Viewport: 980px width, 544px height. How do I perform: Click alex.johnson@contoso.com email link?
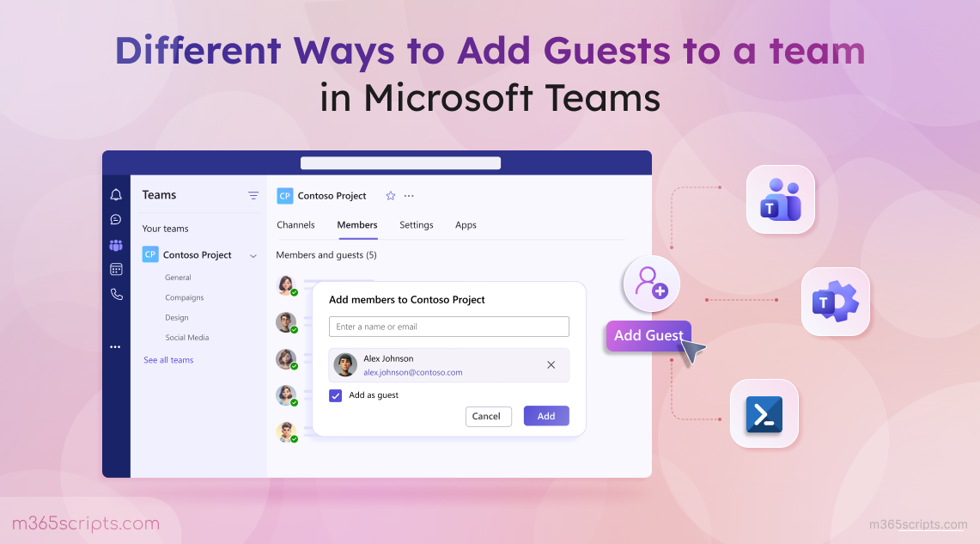(x=413, y=373)
